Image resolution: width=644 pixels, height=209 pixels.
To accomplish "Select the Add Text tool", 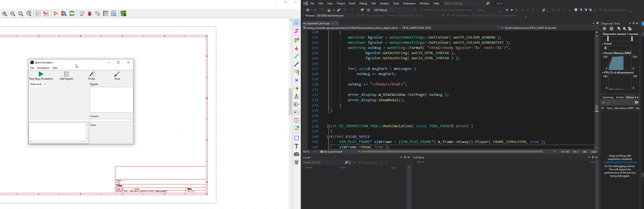I will coord(296,146).
